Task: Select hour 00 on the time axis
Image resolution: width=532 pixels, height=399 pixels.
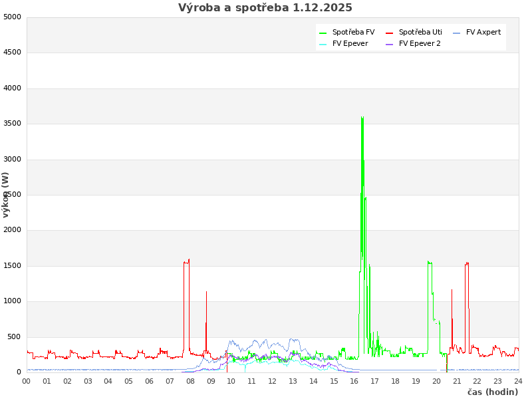Action: coord(27,381)
